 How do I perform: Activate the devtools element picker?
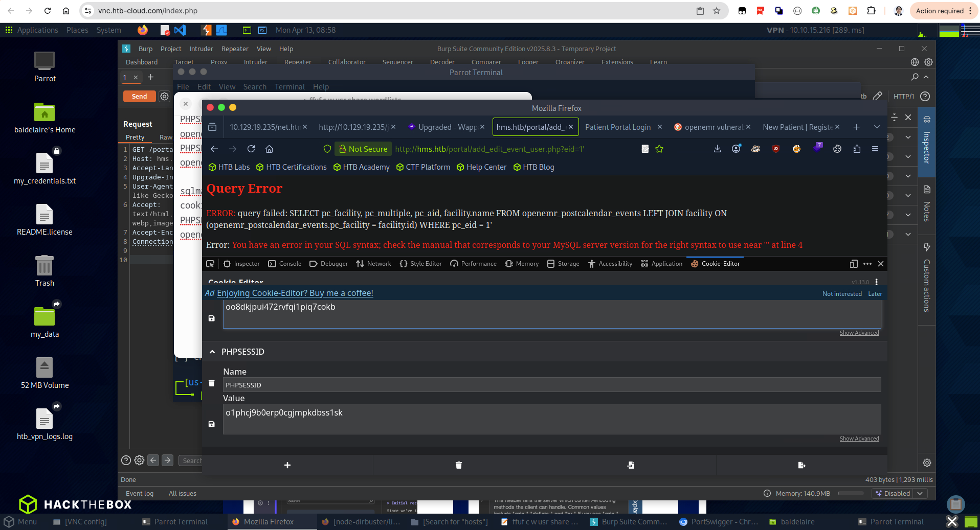click(210, 264)
